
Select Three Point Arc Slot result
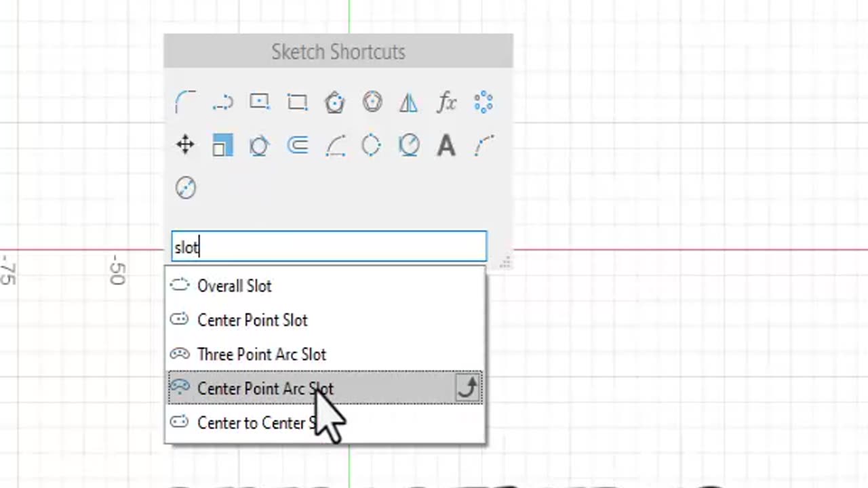pyautogui.click(x=326, y=354)
